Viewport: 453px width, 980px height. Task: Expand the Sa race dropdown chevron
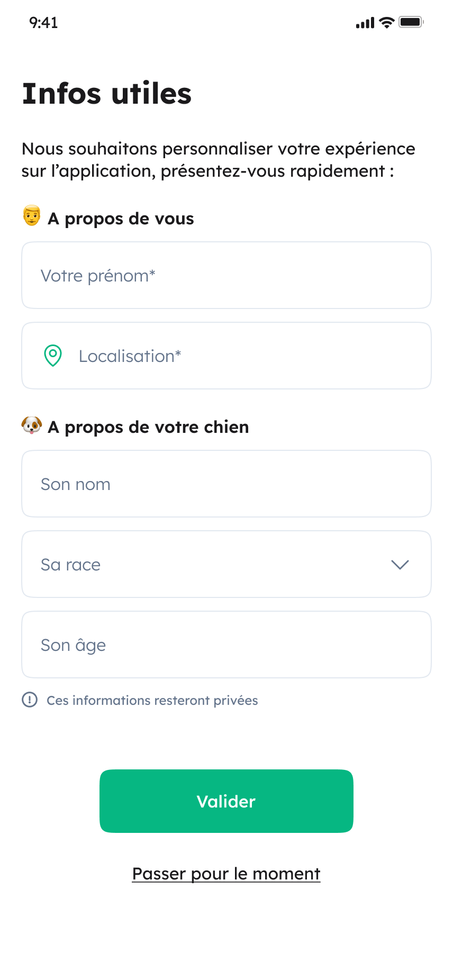(400, 565)
